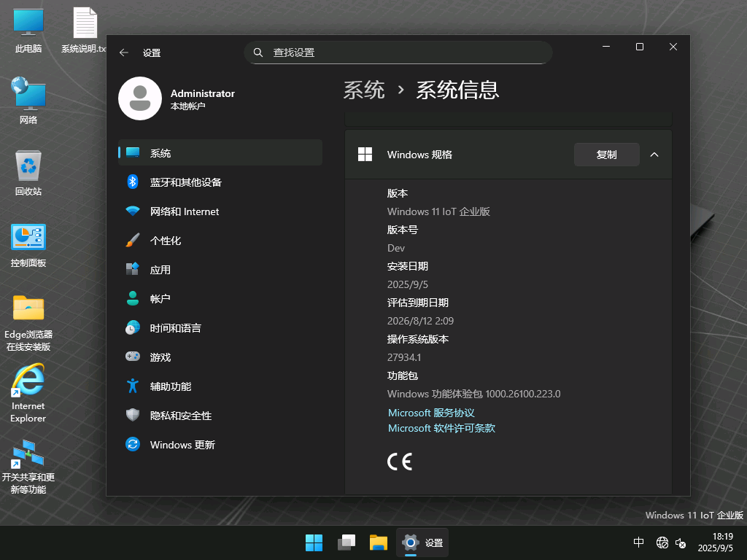Open 隐私和安全性 settings page
747x560 pixels.
click(220, 415)
